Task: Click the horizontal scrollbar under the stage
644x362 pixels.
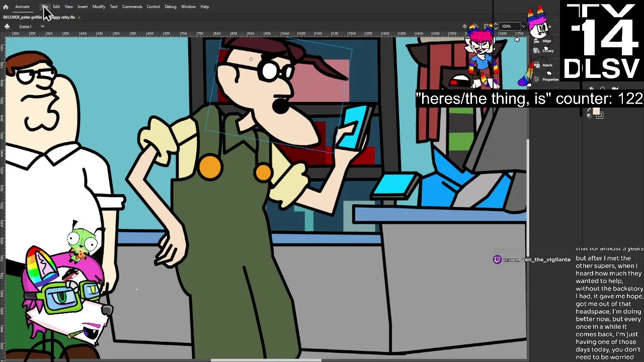Action: point(266,360)
